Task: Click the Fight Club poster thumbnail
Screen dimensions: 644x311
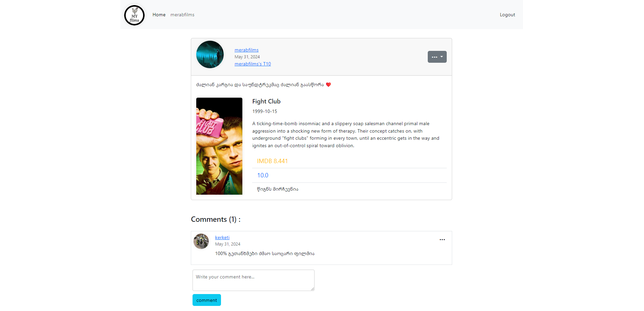Action: click(x=219, y=146)
